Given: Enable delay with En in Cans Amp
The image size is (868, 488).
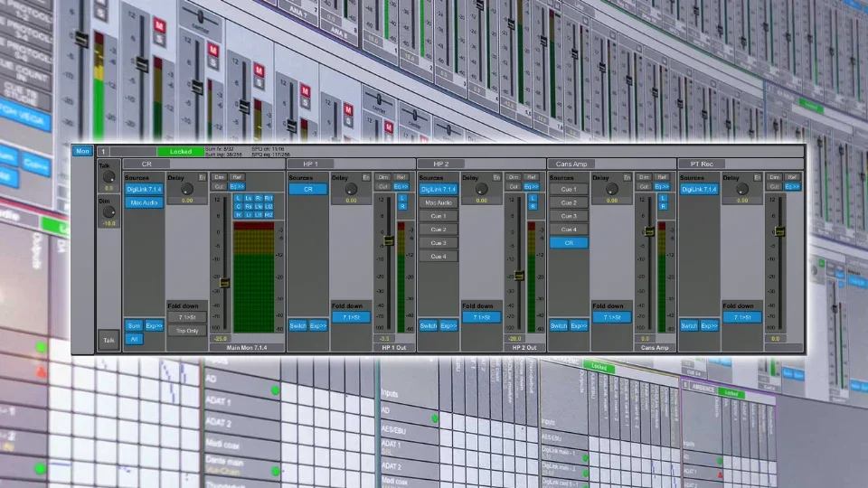Looking at the screenshot, I should [x=627, y=178].
